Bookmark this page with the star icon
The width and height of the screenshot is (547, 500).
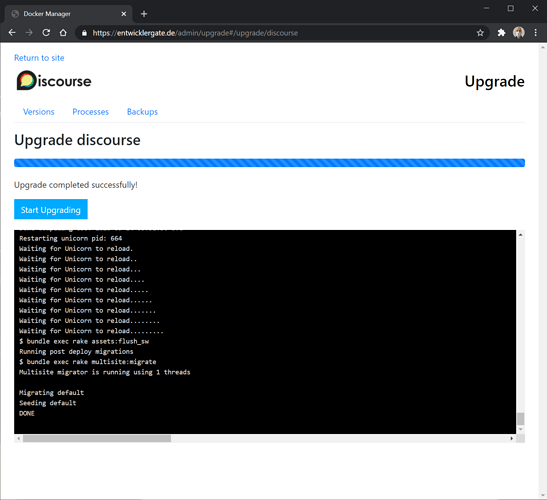click(480, 33)
